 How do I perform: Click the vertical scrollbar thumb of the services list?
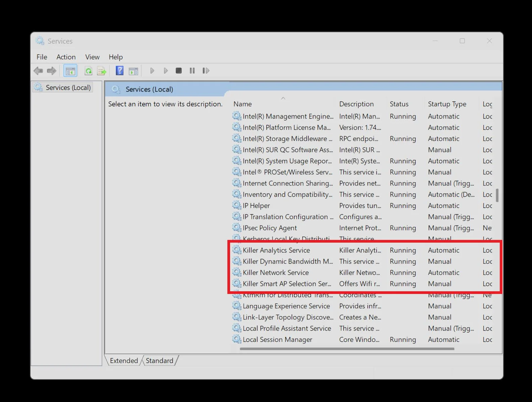pyautogui.click(x=497, y=195)
